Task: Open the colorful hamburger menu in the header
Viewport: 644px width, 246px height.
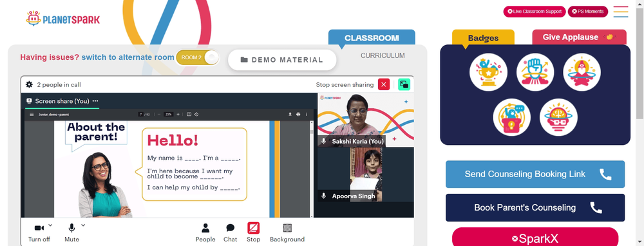Action: 621,12
